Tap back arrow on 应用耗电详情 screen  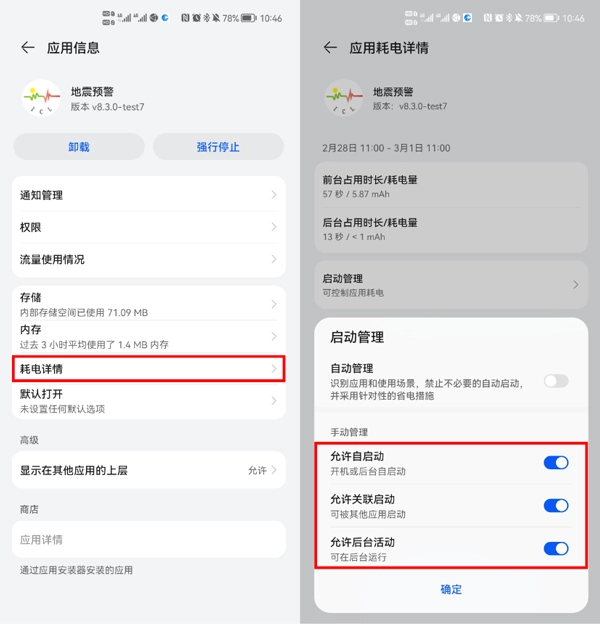coord(330,48)
